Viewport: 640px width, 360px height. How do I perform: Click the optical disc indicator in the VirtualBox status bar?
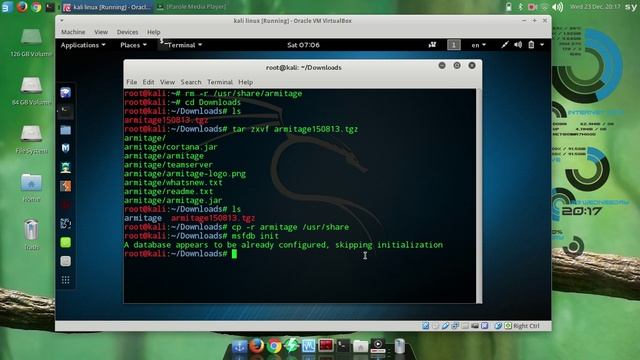(x=436, y=326)
